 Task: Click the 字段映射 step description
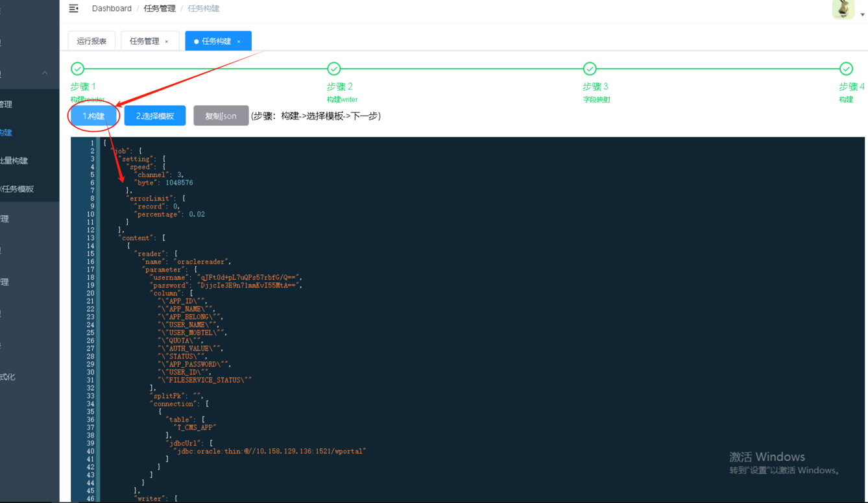(x=596, y=99)
